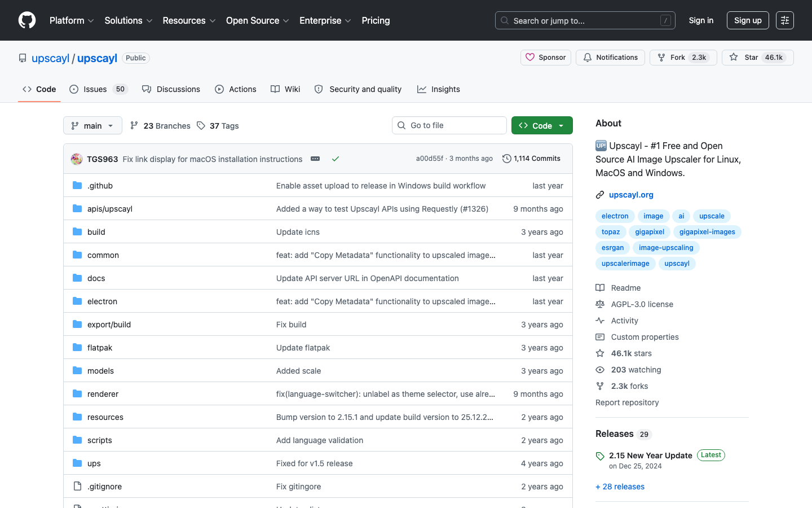Image resolution: width=812 pixels, height=508 pixels.
Task: Open the 37 Tags link
Action: coord(218,125)
